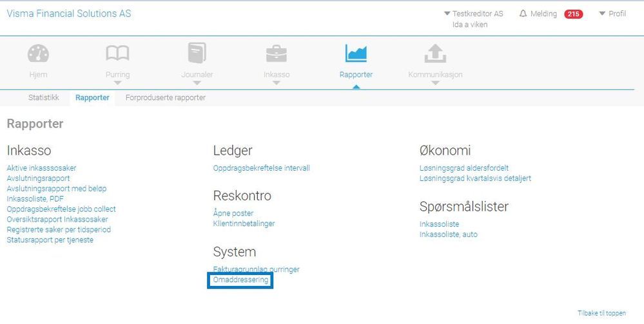Viewport: 644px width, 324px height.
Task: Open the Omaddressering report link
Action: pyautogui.click(x=240, y=280)
